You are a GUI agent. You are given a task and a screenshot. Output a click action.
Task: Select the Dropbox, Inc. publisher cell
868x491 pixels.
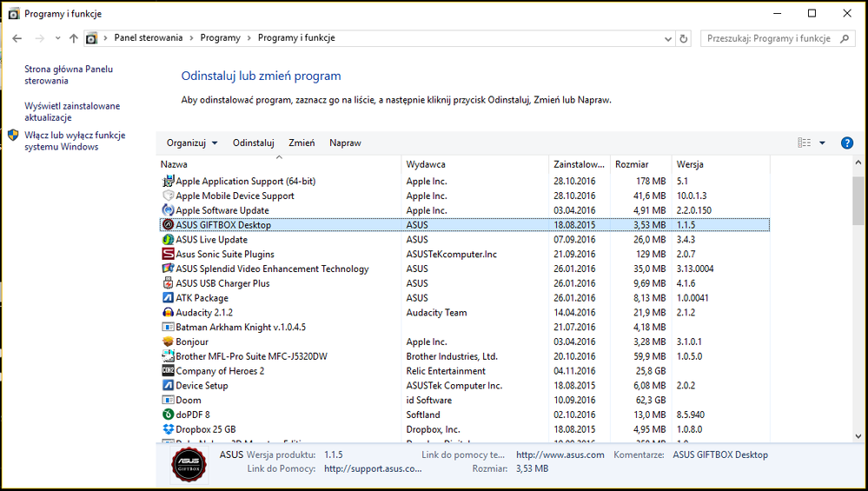click(433, 429)
